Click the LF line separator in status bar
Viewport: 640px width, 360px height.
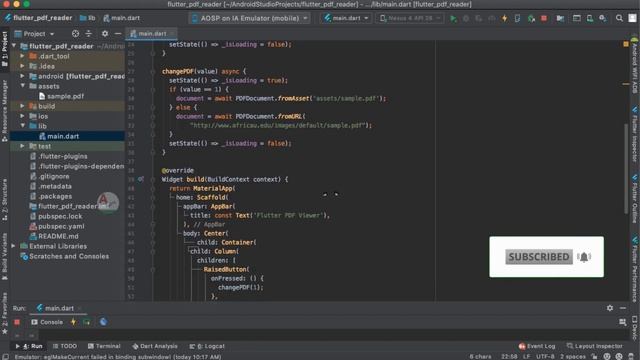pyautogui.click(x=527, y=357)
